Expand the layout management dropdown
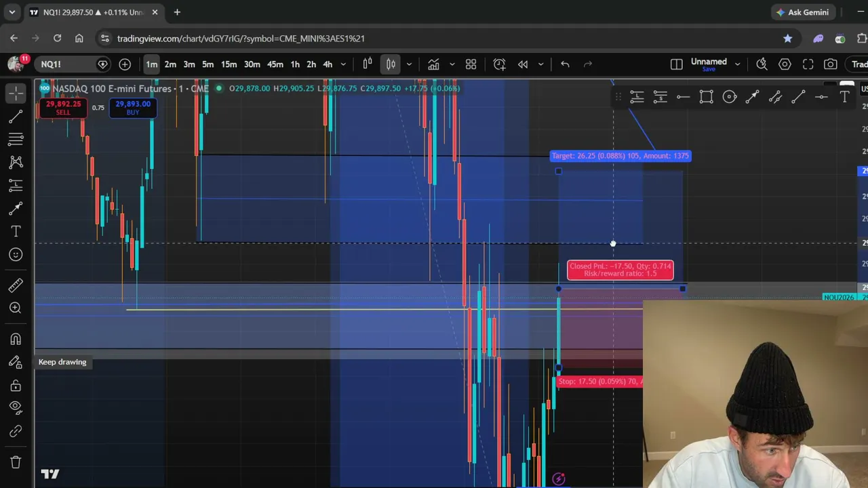The width and height of the screenshot is (868, 488). tap(737, 64)
